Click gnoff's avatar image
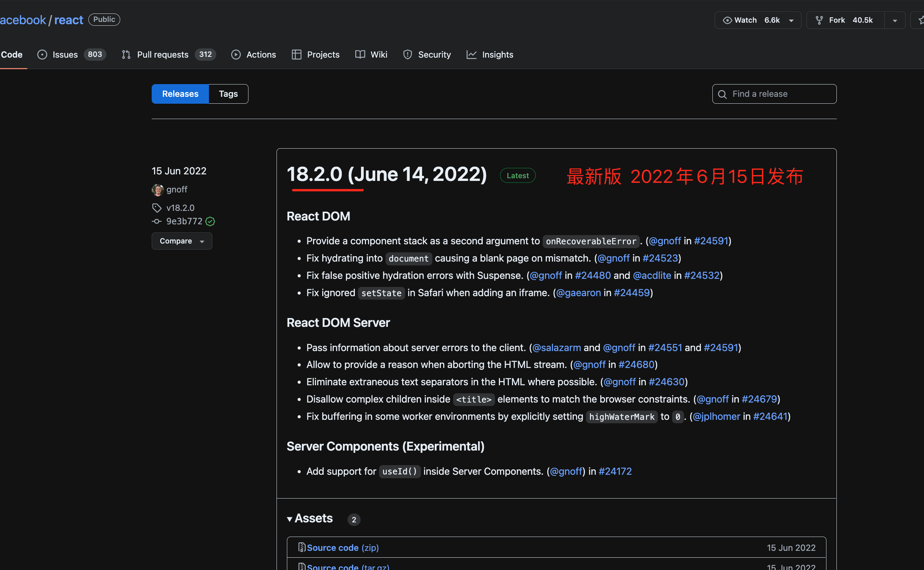 click(157, 189)
